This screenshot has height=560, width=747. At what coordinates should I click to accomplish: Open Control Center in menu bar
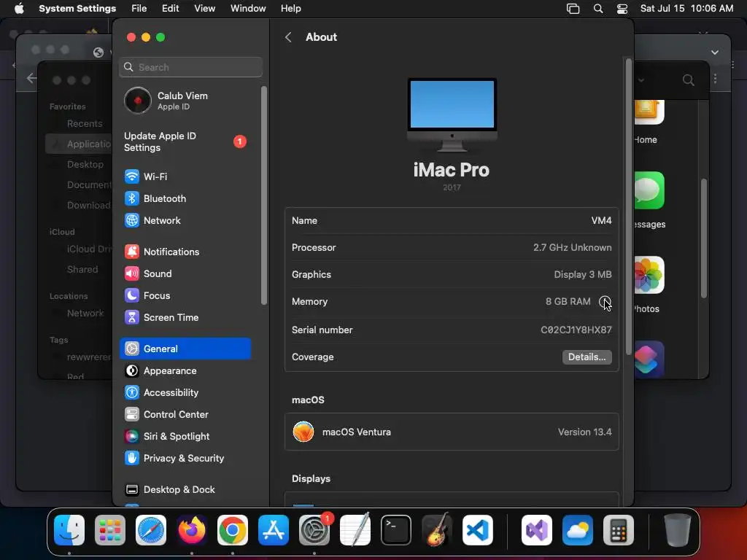coord(622,8)
